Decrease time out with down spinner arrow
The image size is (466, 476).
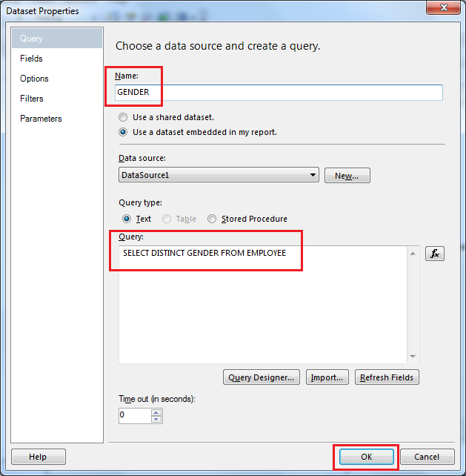(156, 419)
